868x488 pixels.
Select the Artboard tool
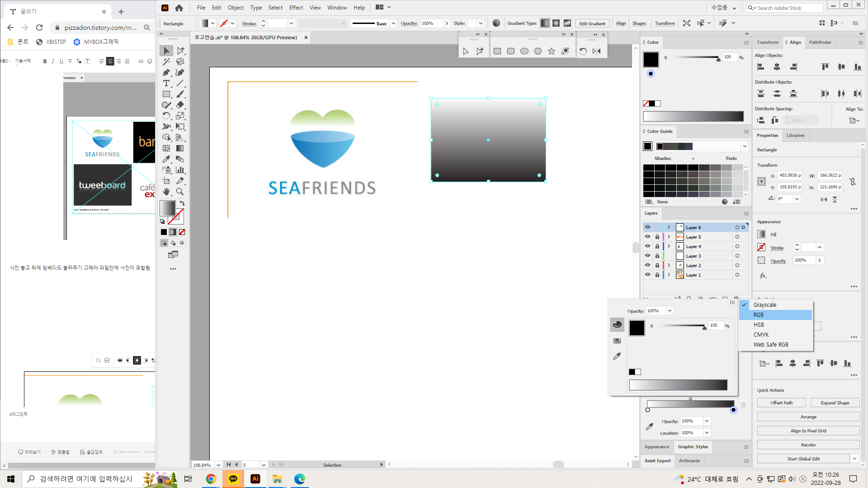(x=166, y=181)
